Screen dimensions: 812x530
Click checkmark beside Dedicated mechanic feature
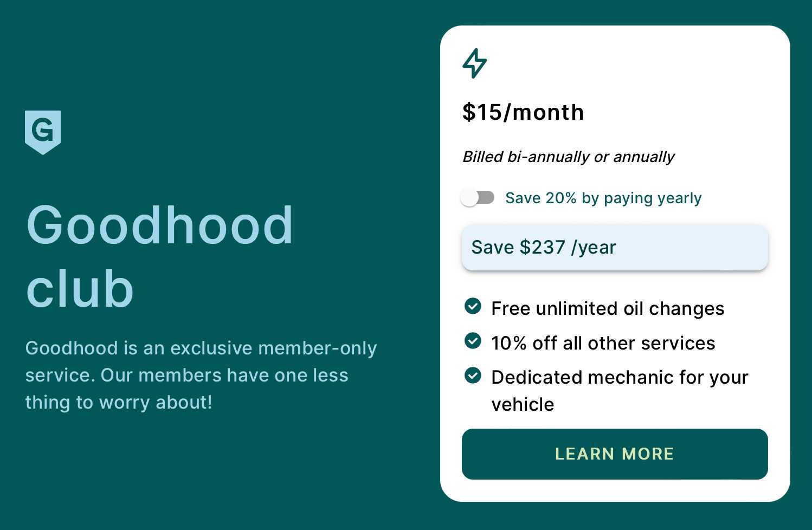(473, 375)
